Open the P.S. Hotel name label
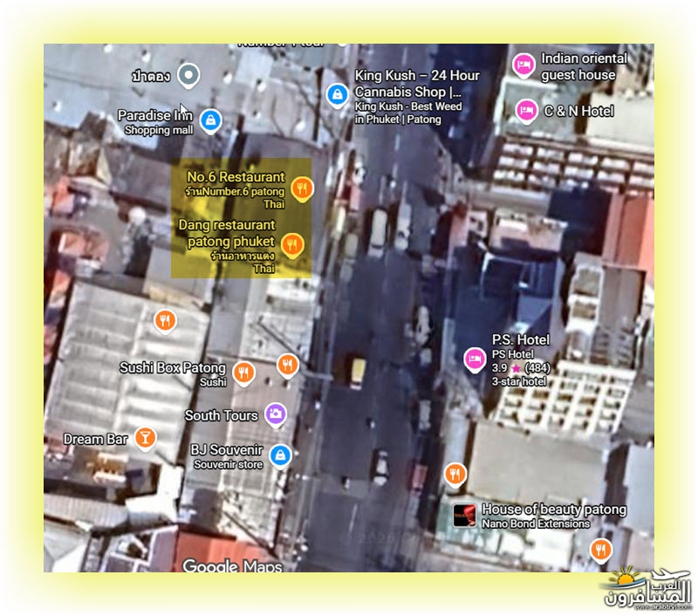The height and width of the screenshot is (616, 698). [520, 339]
